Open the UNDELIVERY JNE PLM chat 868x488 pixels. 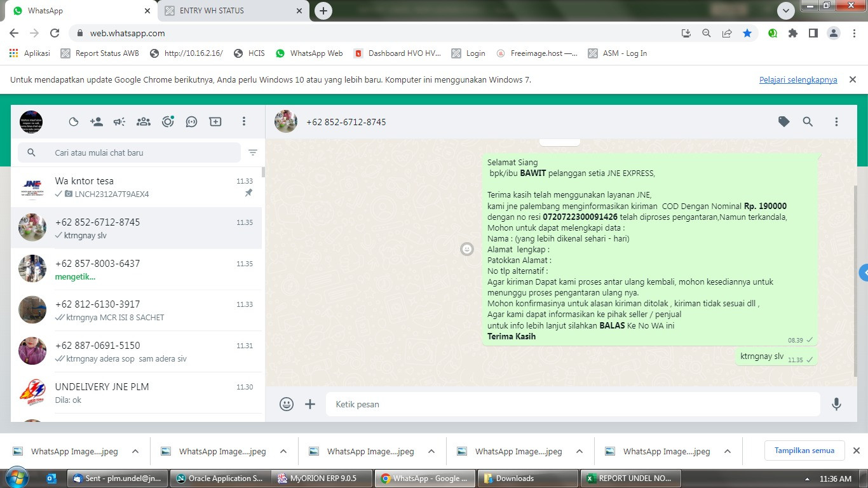coord(137,393)
